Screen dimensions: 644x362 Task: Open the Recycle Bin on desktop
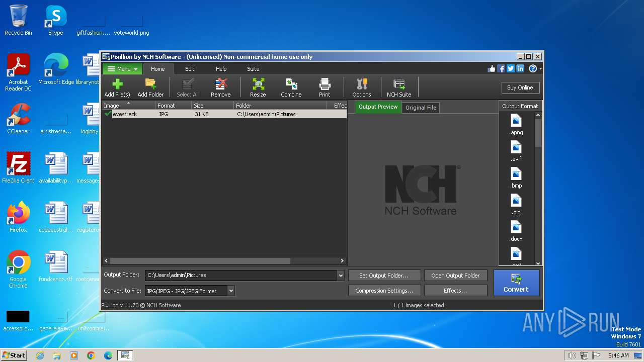18,20
